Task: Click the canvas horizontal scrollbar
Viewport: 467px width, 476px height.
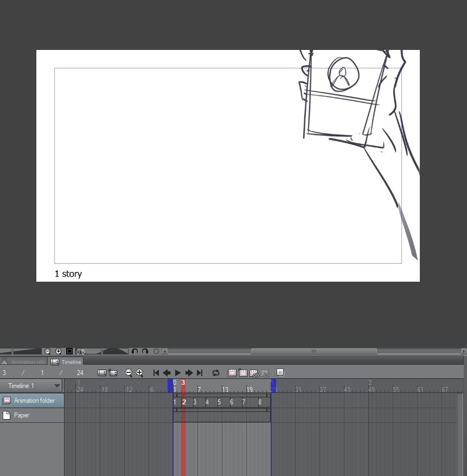Action: (314, 352)
